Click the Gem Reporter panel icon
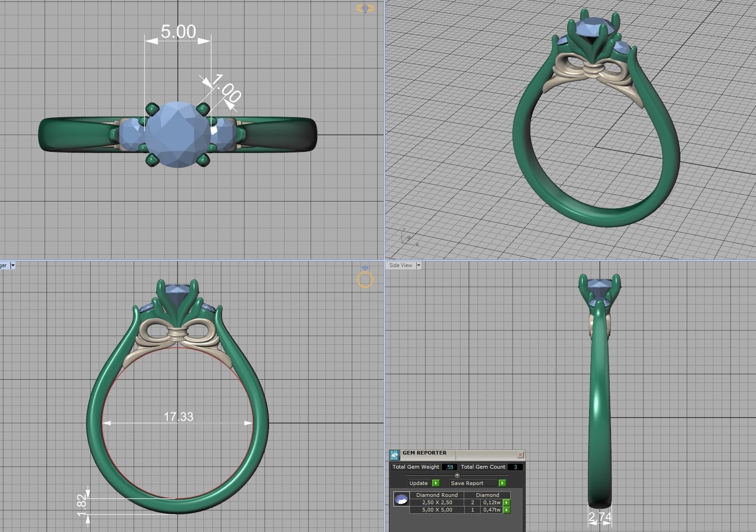The image size is (756, 532). (x=394, y=455)
